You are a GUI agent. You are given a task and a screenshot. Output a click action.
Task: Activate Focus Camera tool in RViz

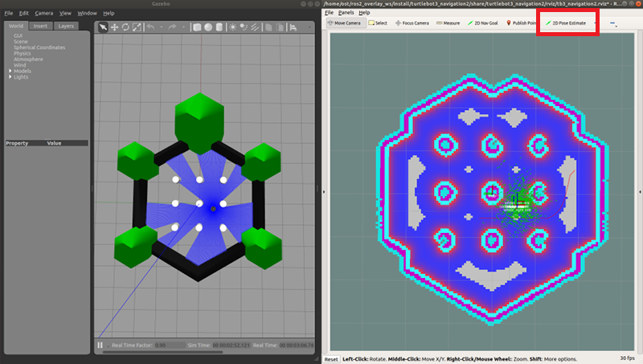click(x=412, y=23)
